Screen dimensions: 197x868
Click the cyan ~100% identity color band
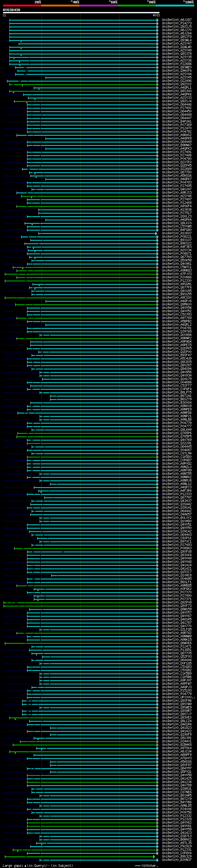tap(175, 6)
